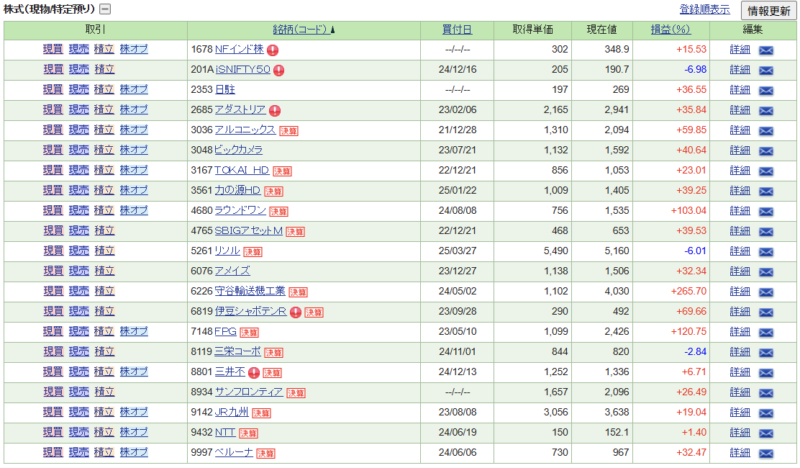Viewport: 800px width, 468px height.
Task: Click 登録順表示 link
Action: pos(705,9)
